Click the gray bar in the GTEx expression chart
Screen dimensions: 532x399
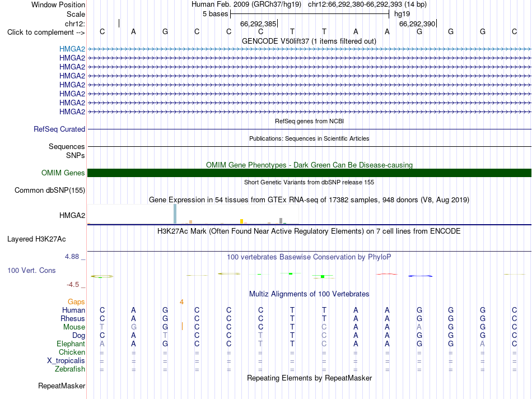(x=281, y=221)
